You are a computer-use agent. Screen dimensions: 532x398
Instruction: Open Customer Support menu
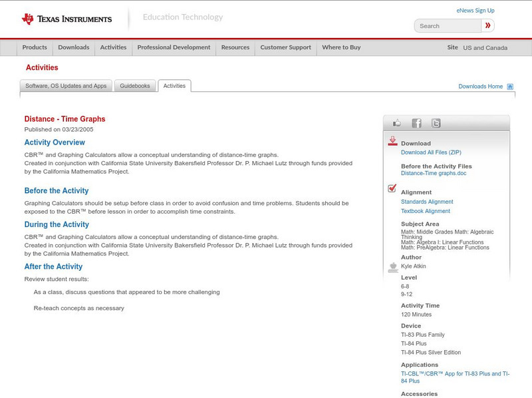click(x=286, y=47)
